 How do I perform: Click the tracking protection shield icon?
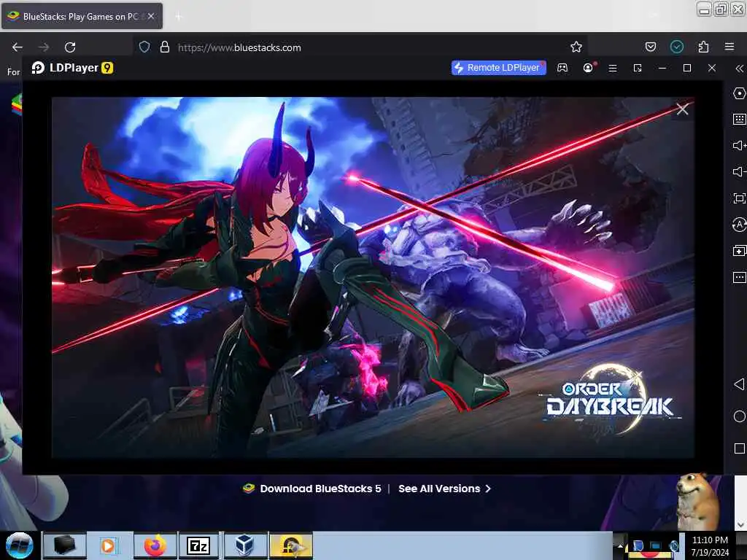tap(144, 47)
